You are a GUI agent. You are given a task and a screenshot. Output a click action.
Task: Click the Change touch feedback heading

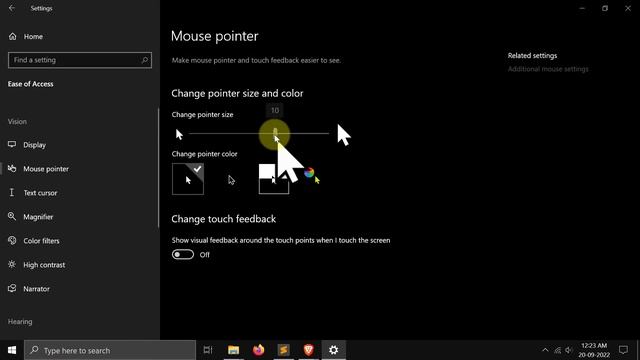click(224, 219)
